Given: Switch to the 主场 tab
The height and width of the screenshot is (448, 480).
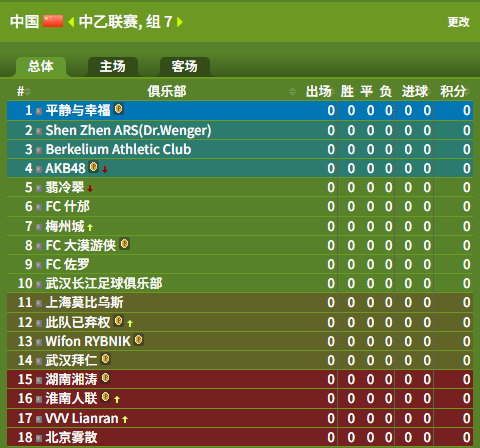Looking at the screenshot, I should [x=113, y=66].
